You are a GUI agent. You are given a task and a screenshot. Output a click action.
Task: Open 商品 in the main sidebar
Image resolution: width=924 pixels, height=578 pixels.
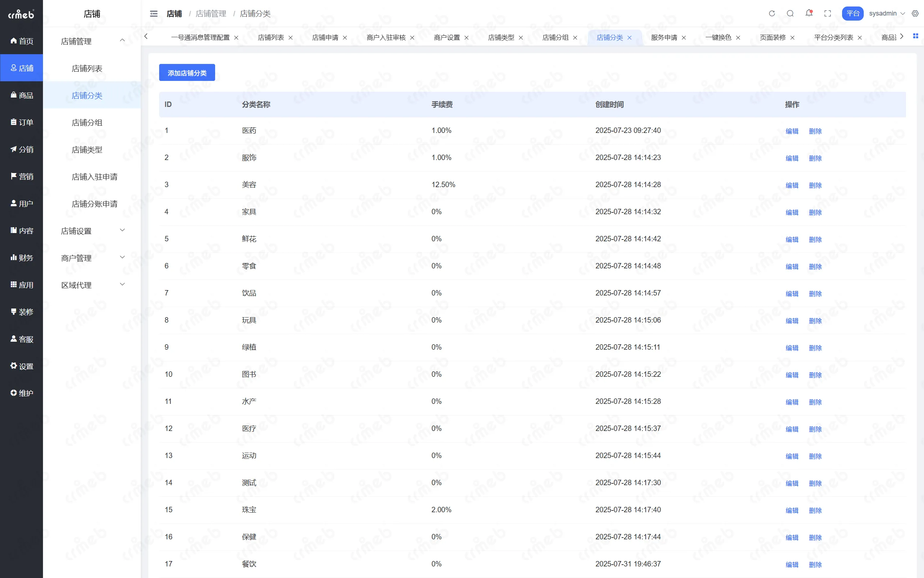21,95
